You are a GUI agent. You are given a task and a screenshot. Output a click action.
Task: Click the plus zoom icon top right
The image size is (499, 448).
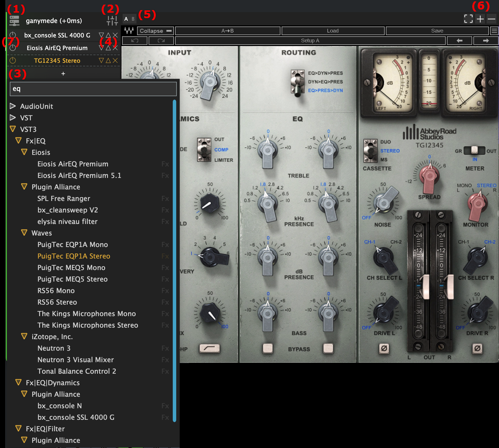[x=480, y=19]
